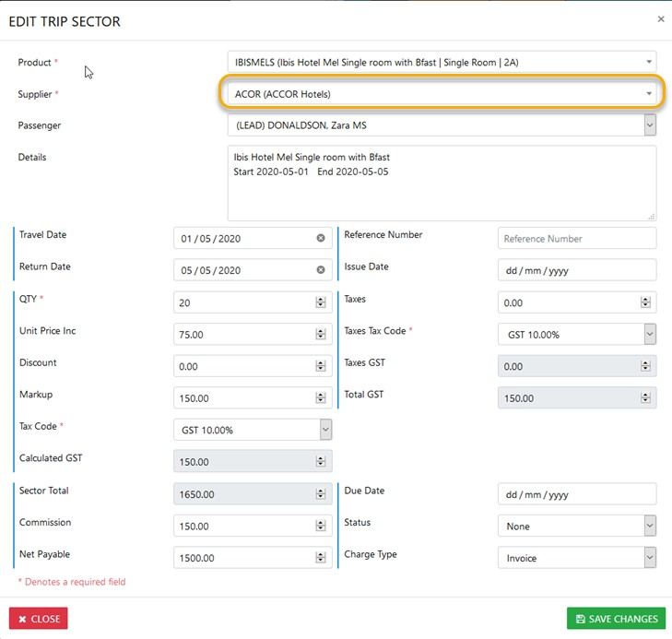Adjust the Commission spinner arrows

click(x=321, y=526)
